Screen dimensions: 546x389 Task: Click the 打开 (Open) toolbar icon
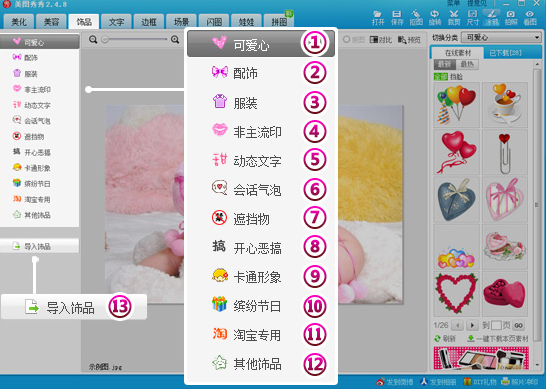377,17
